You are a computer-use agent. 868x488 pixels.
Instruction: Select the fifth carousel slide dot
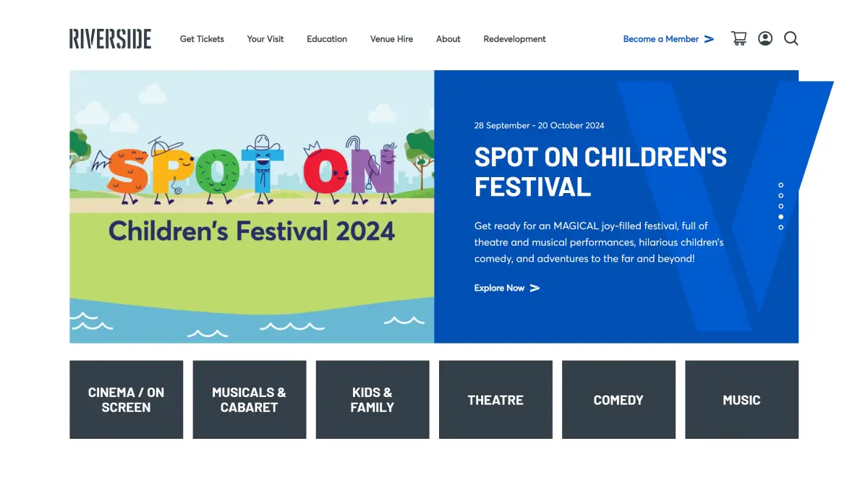coord(781,227)
